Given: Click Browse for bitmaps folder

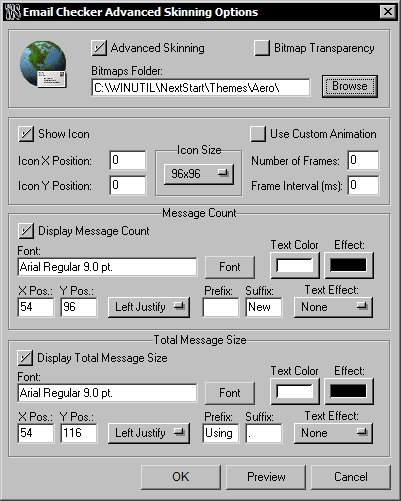Looking at the screenshot, I should coord(350,86).
